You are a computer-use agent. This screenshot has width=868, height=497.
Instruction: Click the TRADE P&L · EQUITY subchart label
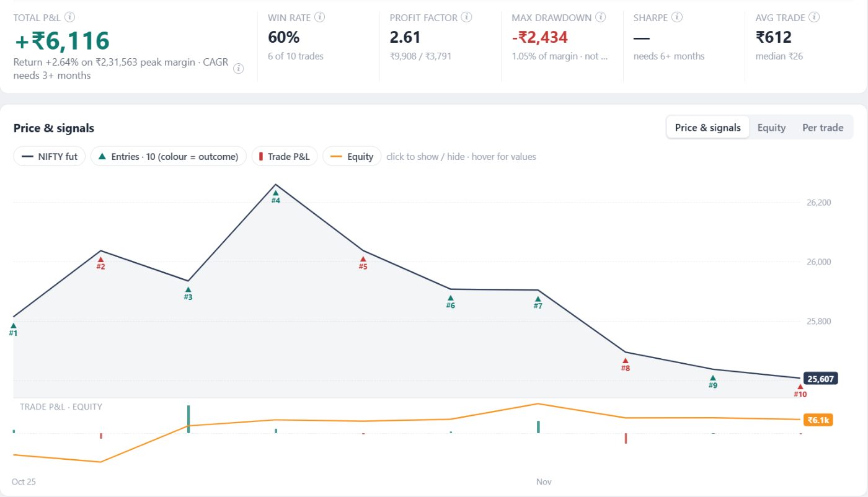[61, 407]
